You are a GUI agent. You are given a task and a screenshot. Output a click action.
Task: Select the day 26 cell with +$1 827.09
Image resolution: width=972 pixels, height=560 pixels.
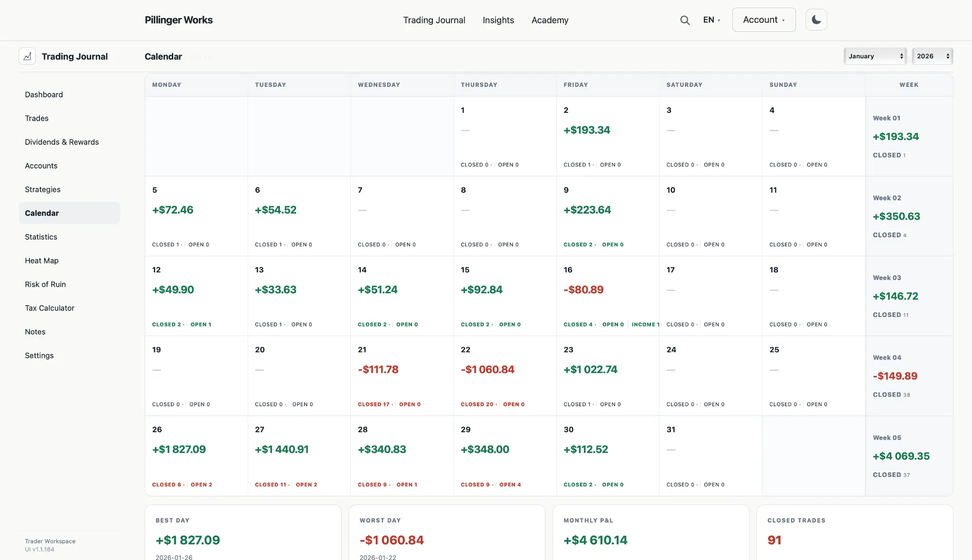pos(196,456)
